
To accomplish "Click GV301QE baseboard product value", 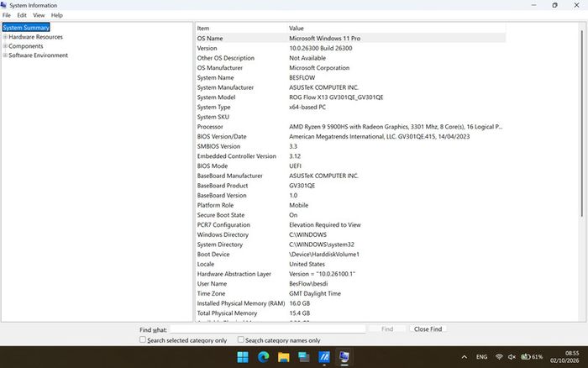I will tap(302, 186).
